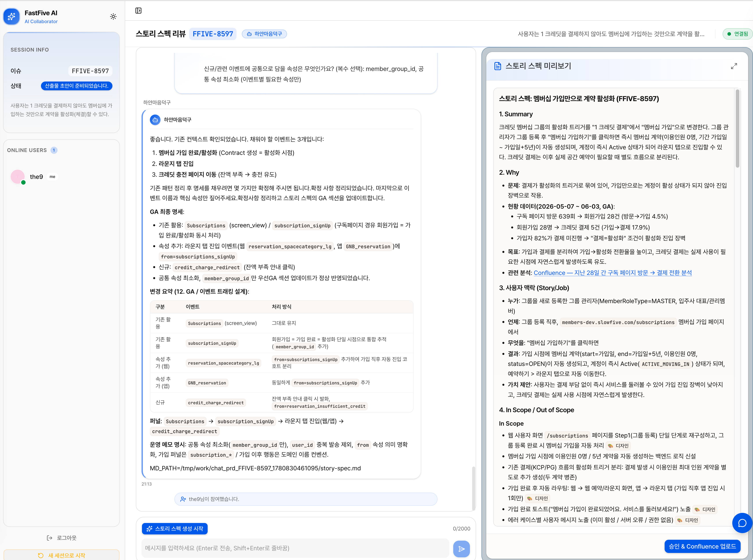Toggle the light/dark theme sun icon
The height and width of the screenshot is (560, 753).
point(113,17)
